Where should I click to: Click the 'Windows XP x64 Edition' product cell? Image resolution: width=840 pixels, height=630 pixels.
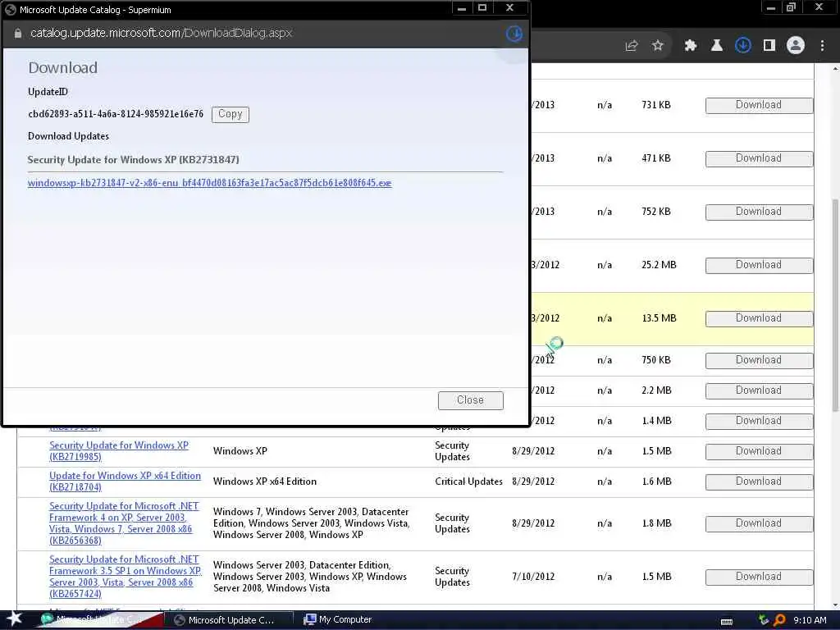click(x=265, y=482)
